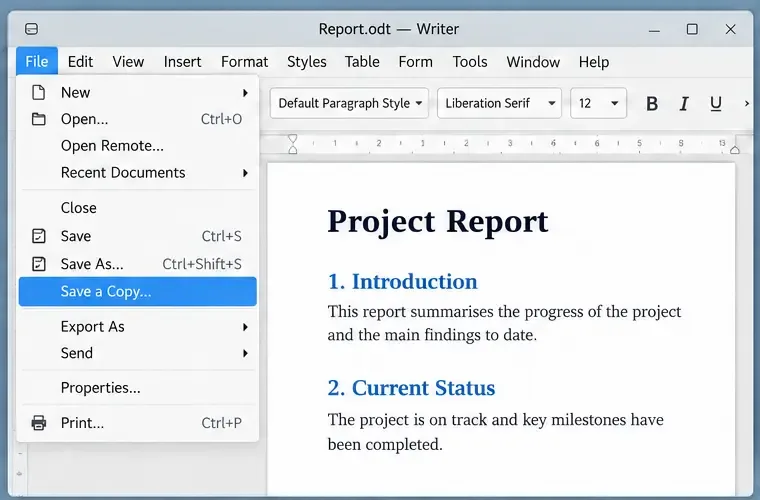Click the app icon in title bar
The width and height of the screenshot is (760, 500).
pos(32,29)
